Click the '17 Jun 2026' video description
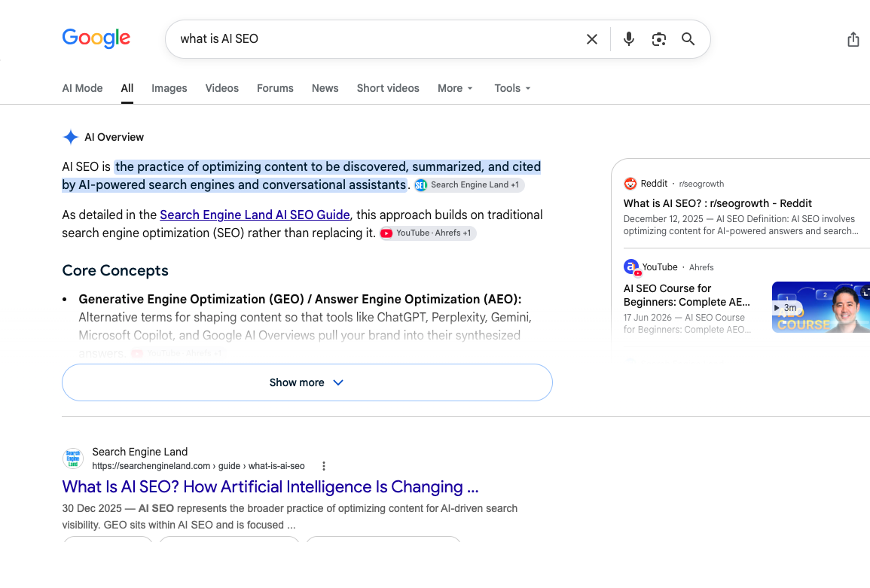The image size is (870, 588). coord(687,324)
